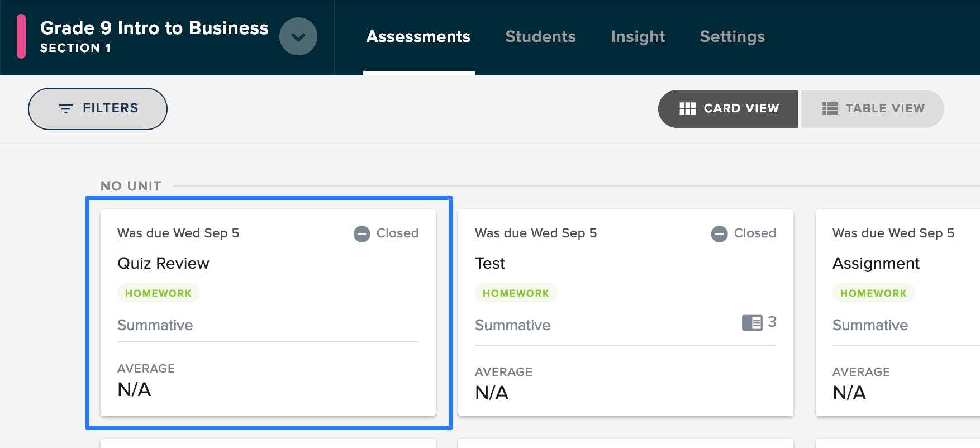Click the HOMEWORK tag on Assignment card
Viewport: 980px width, 448px height.
(874, 293)
